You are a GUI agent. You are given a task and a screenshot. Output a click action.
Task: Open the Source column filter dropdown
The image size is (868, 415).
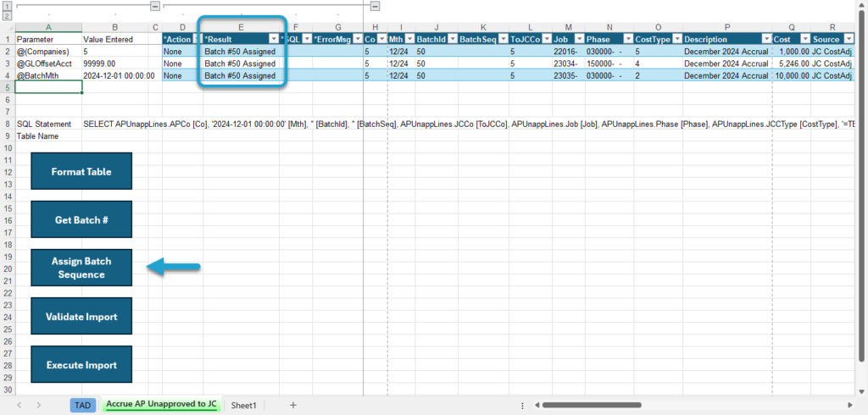[x=849, y=39]
